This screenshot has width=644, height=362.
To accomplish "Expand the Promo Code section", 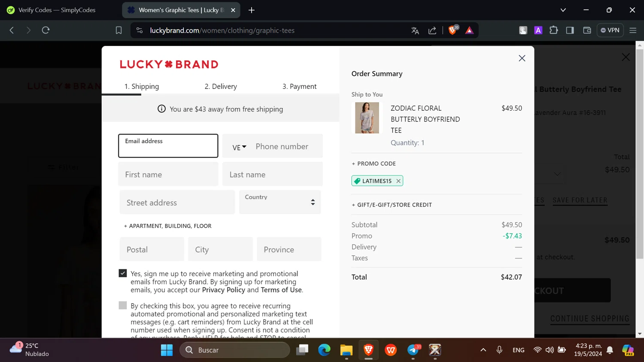I will coord(374,163).
